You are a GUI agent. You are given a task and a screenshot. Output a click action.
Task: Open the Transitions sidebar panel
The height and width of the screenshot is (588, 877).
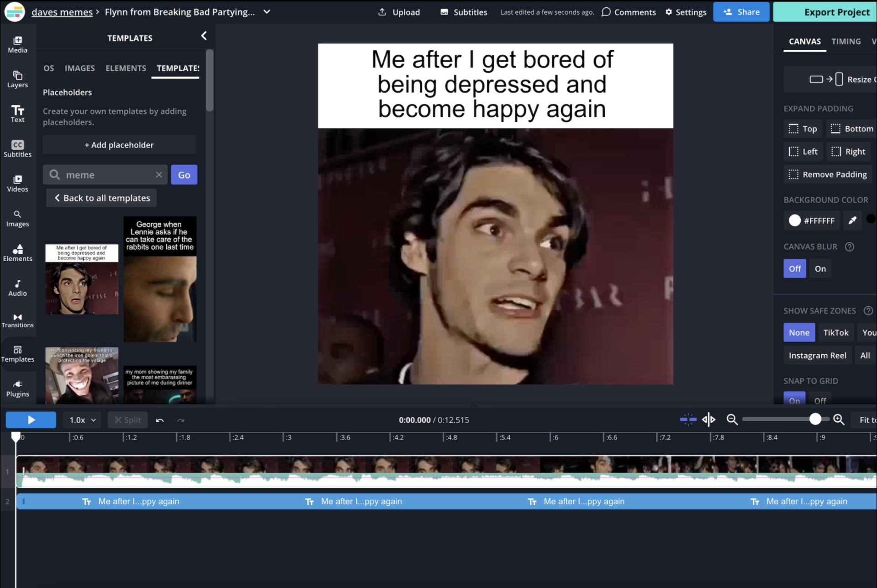click(x=17, y=320)
